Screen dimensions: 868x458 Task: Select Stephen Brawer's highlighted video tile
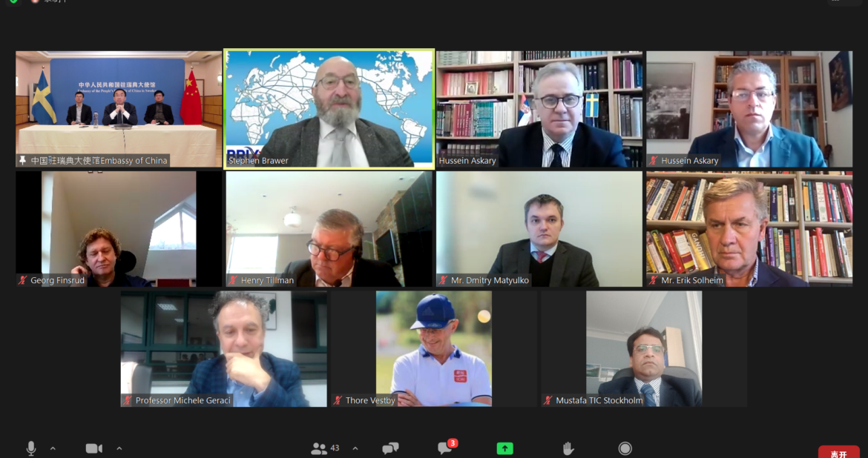[x=329, y=109]
